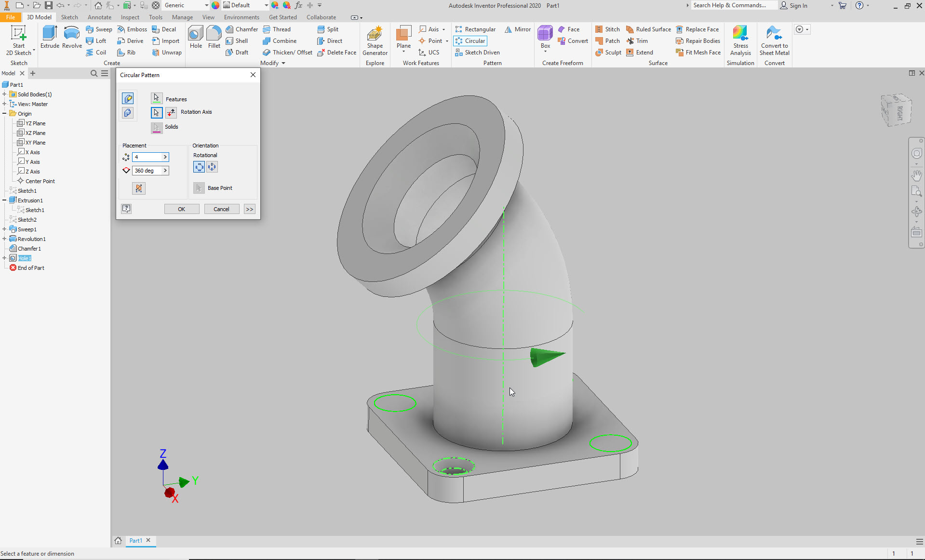Collapse the Origin folder
The image size is (925, 560).
pos(4,114)
